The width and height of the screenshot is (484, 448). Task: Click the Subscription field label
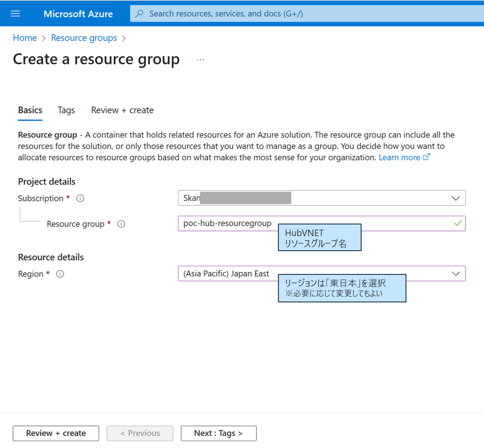click(41, 199)
